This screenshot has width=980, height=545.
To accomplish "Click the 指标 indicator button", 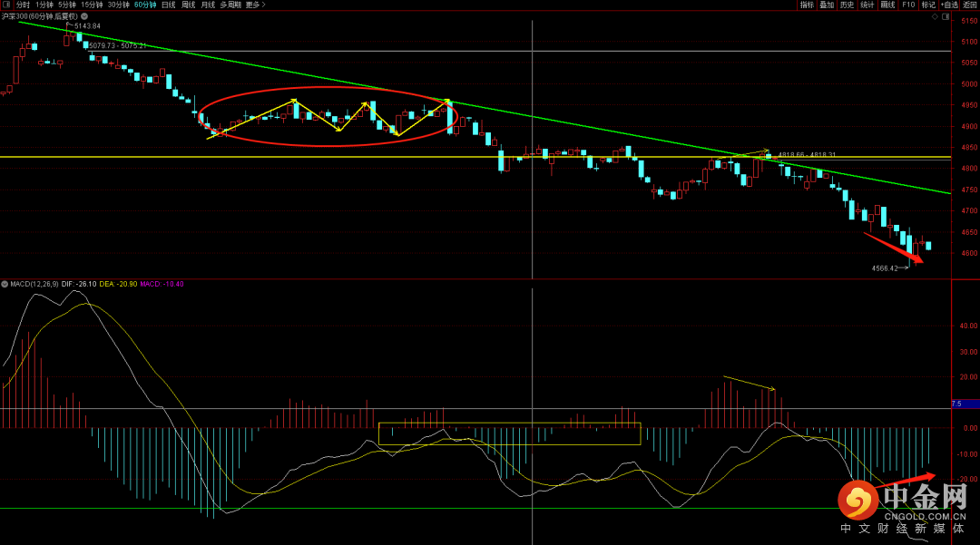I will point(807,5).
